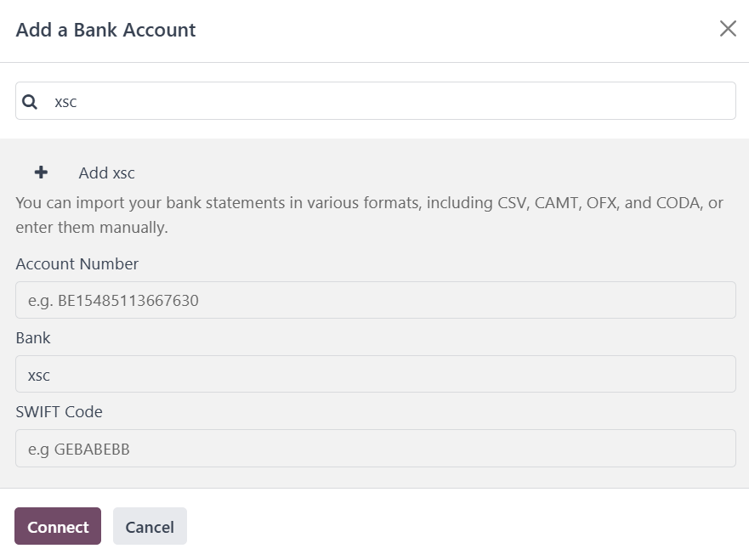Viewport: 749px width, 560px height.
Task: Click the 'enter them manually.' text line
Action: 92,228
